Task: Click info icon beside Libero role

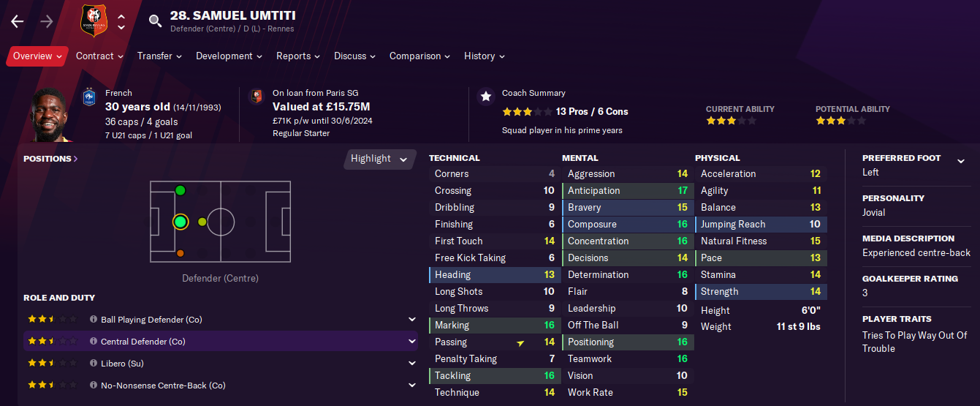Action: [x=94, y=364]
